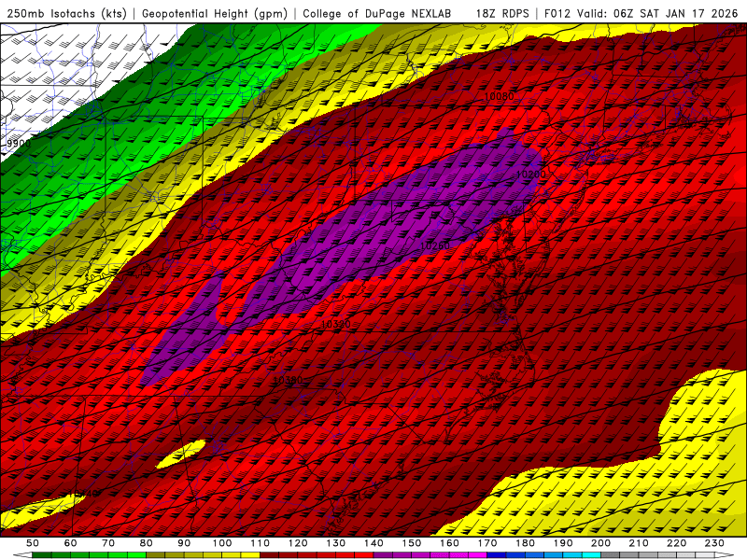The height and width of the screenshot is (560, 747).
Task: Click the 210 kts colorbar label
Action: point(639,543)
